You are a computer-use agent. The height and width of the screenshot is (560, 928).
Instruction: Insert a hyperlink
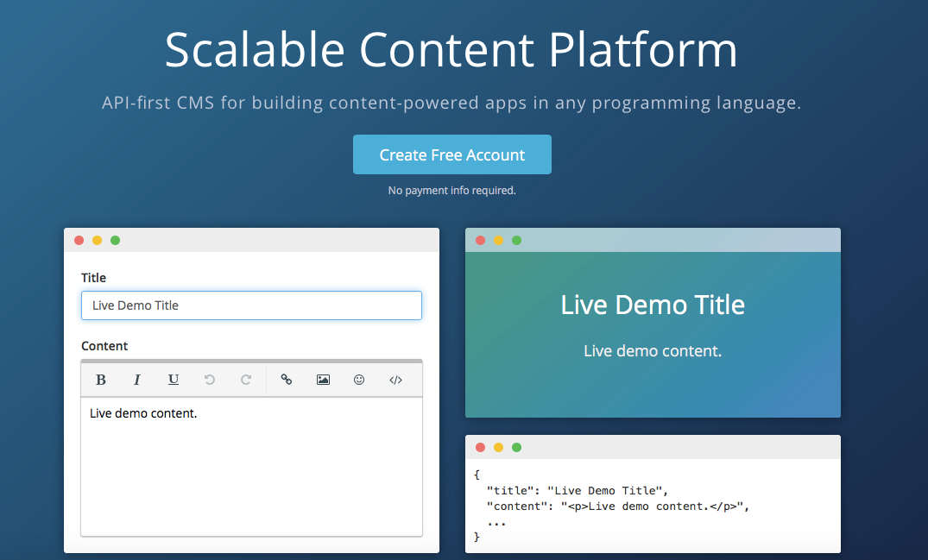286,380
